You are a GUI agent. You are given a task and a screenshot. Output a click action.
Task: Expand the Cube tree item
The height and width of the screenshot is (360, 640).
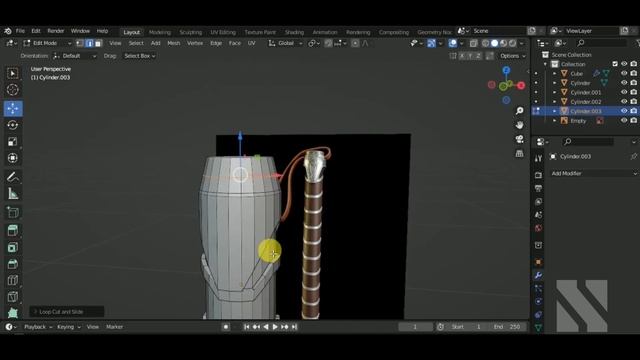point(554,73)
